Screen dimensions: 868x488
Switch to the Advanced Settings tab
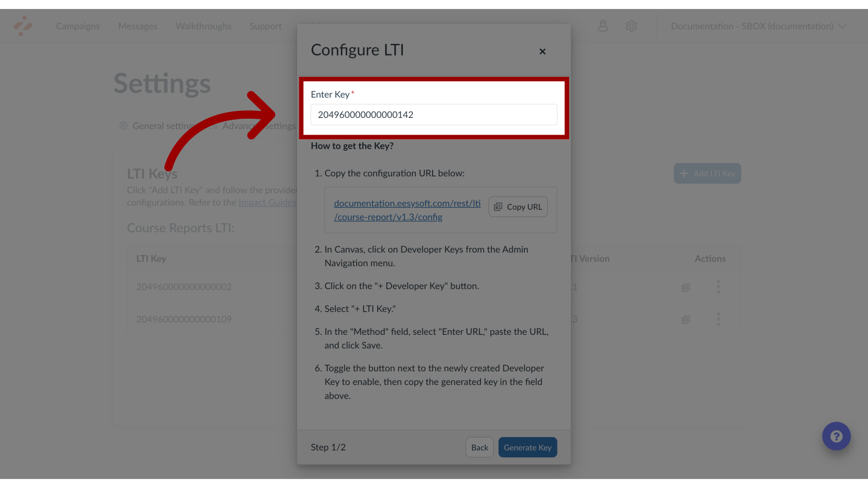[x=259, y=126]
